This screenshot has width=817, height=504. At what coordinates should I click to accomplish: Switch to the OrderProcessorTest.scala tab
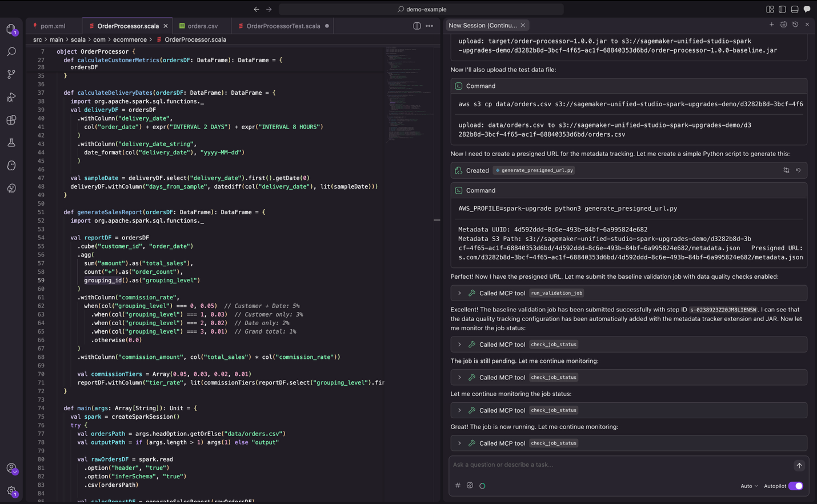(283, 26)
